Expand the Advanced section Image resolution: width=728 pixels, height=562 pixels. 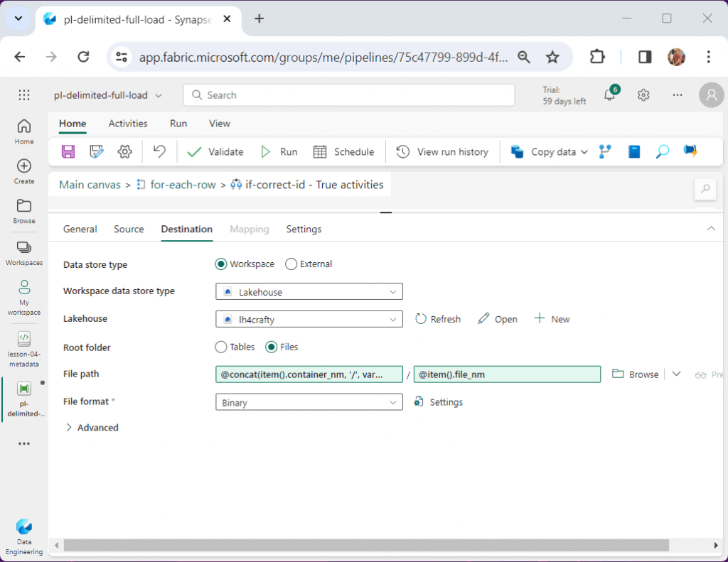pos(91,427)
